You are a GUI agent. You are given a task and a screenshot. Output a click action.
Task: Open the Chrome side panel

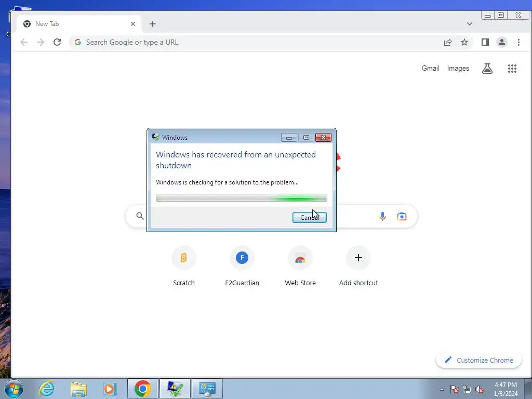pyautogui.click(x=485, y=42)
